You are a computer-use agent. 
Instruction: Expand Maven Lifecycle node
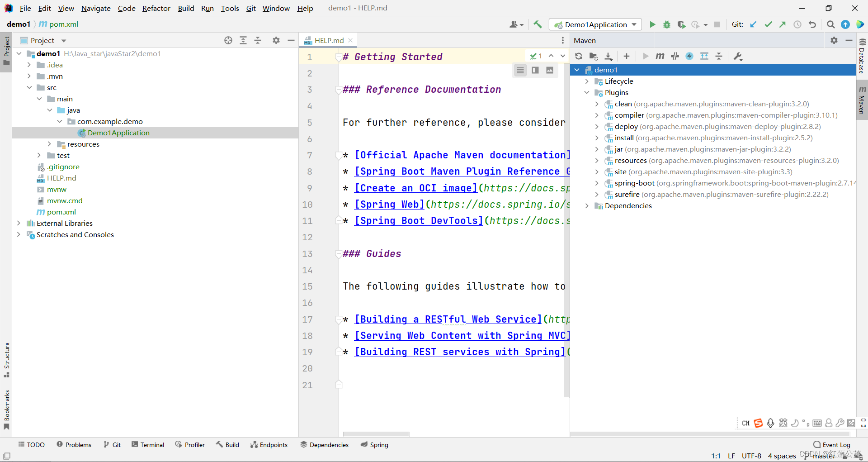[x=587, y=81]
